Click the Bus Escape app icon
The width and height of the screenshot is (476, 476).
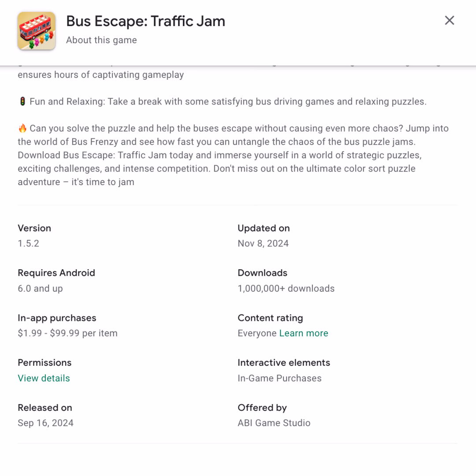pos(37,31)
